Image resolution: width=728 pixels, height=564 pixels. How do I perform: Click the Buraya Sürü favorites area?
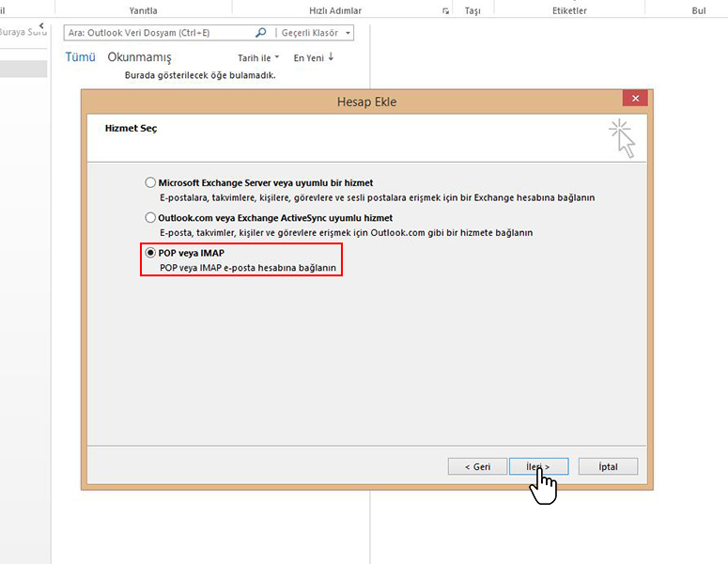(23, 32)
